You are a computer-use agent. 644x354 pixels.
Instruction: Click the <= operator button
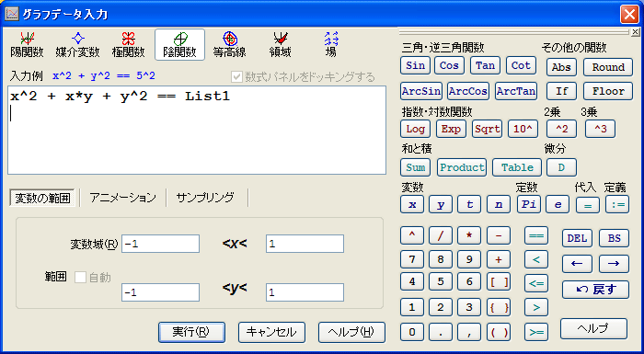[536, 283]
